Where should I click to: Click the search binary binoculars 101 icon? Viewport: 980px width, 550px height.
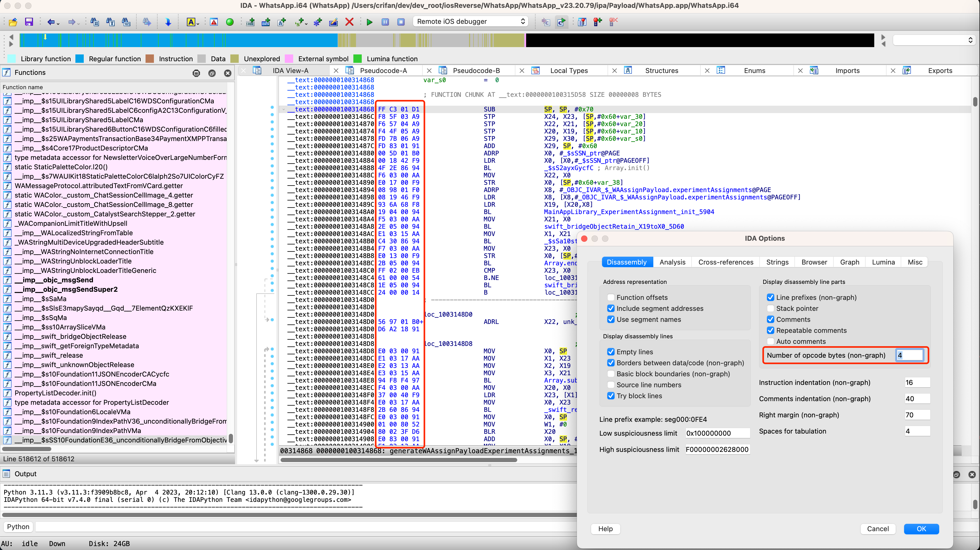click(x=126, y=22)
